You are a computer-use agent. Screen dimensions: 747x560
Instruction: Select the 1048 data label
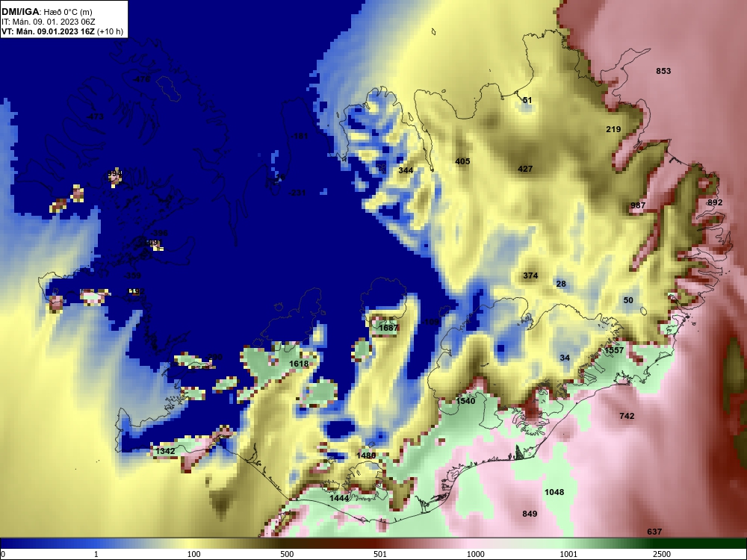tap(554, 492)
